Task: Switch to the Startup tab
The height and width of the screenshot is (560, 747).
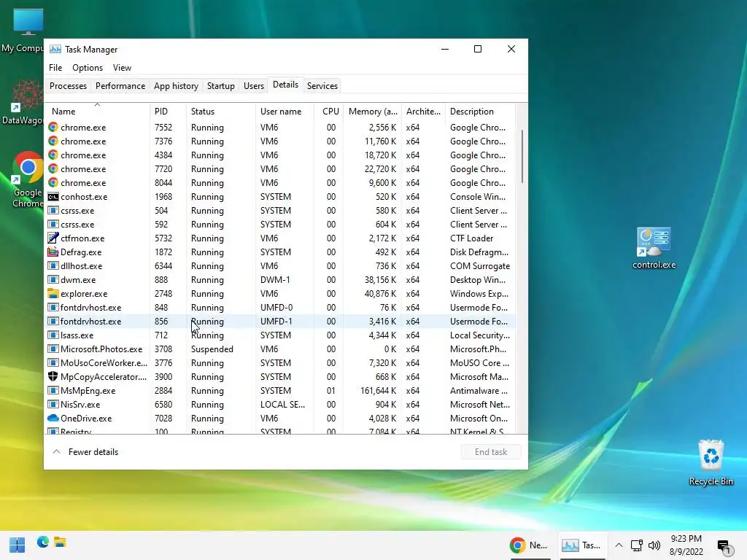Action: [220, 86]
